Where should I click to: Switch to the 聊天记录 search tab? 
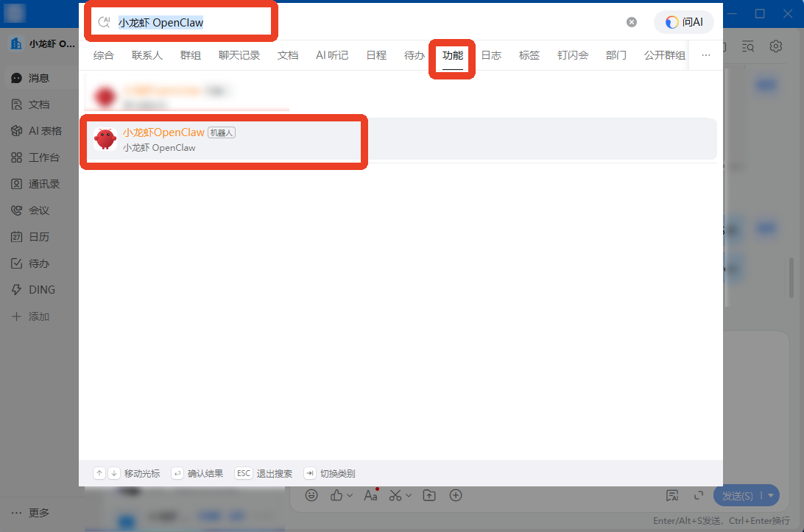pos(239,55)
